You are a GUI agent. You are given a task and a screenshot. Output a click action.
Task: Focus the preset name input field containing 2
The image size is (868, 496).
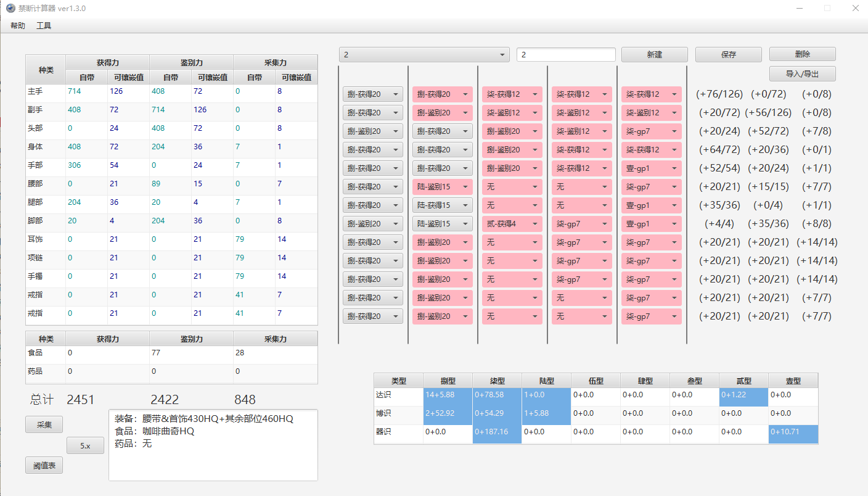(x=566, y=54)
